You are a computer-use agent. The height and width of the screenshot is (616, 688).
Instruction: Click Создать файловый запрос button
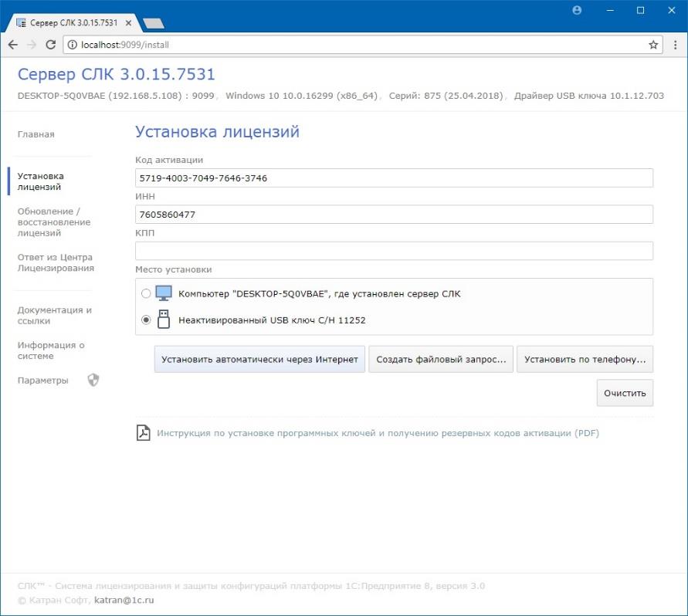click(x=441, y=360)
